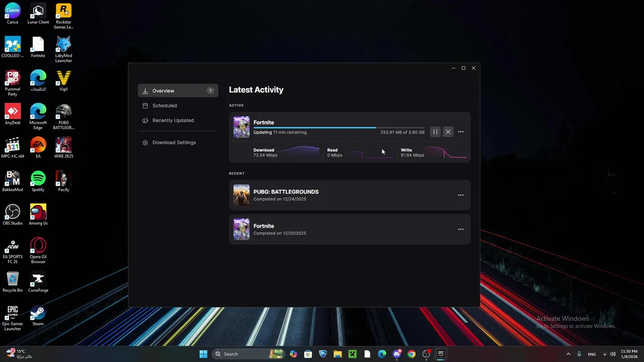
Task: Cancel the Fortnite update with X
Action: pyautogui.click(x=448, y=132)
